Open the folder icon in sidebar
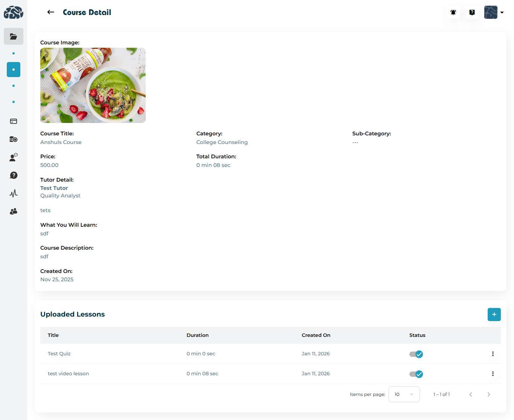 (x=14, y=36)
